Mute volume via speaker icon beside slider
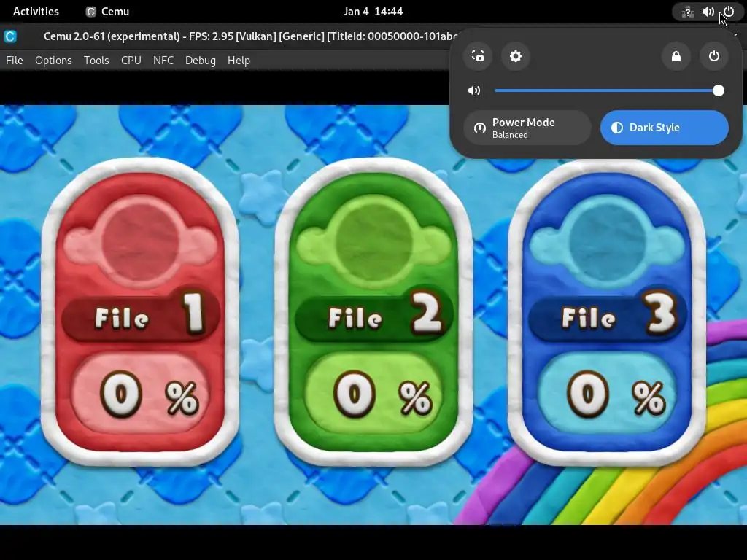The width and height of the screenshot is (747, 560). (474, 90)
